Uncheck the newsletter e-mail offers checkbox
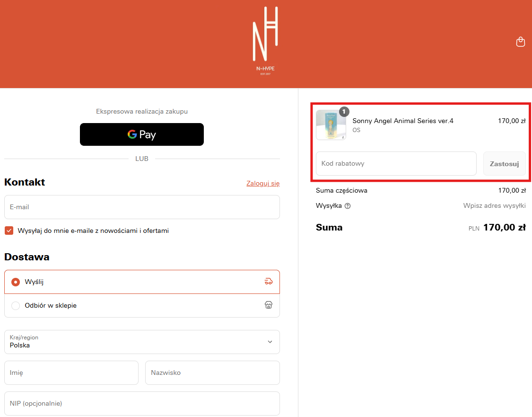532x417 pixels. tap(9, 231)
